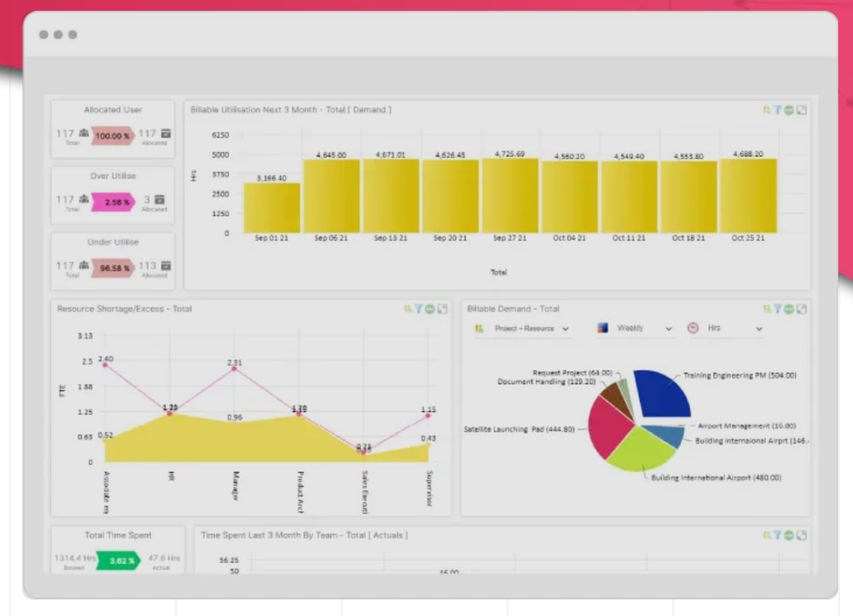Image resolution: width=853 pixels, height=616 pixels.
Task: Open the Hrs unit dropdown
Action: coord(725,328)
